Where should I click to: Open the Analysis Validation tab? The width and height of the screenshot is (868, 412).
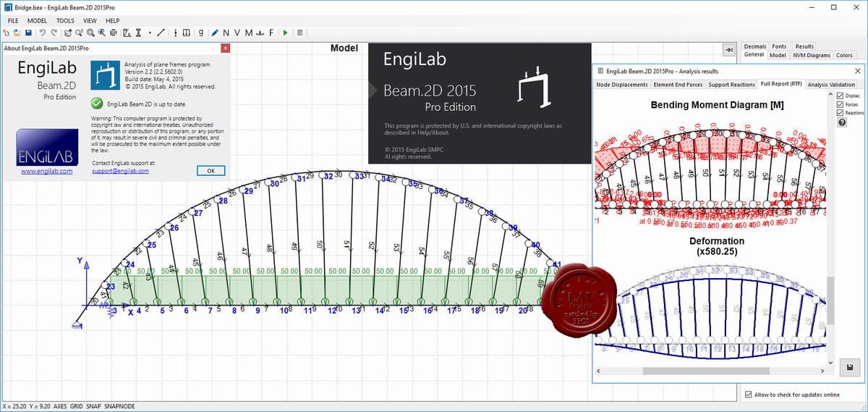(831, 85)
